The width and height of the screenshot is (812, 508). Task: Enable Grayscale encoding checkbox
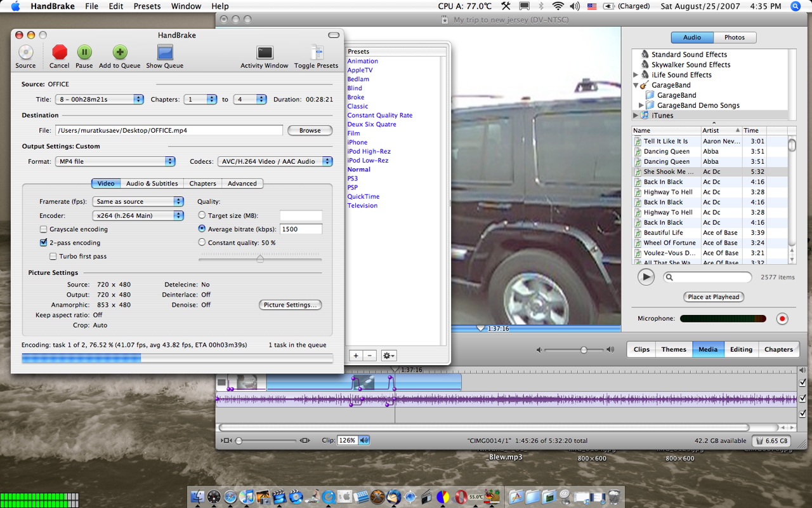click(44, 229)
